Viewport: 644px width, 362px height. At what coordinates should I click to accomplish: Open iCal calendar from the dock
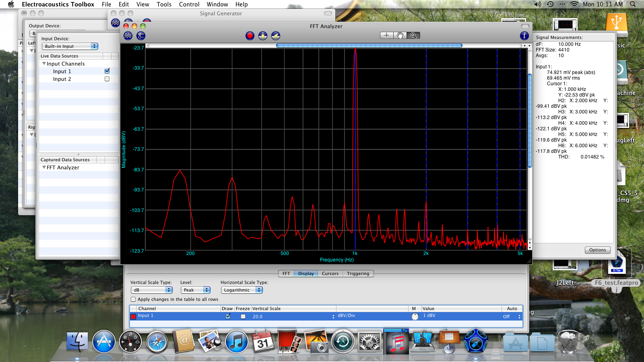tap(263, 342)
